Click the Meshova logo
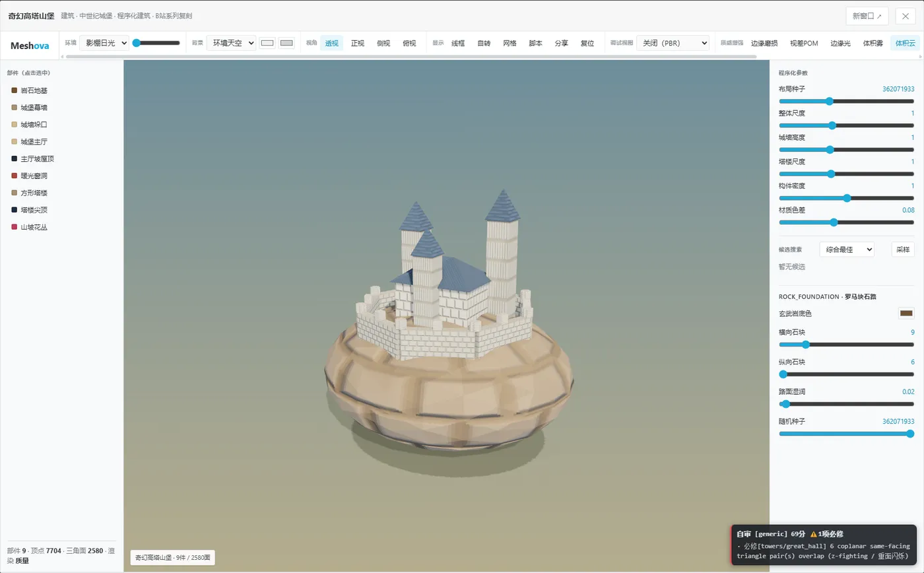 pyautogui.click(x=30, y=46)
